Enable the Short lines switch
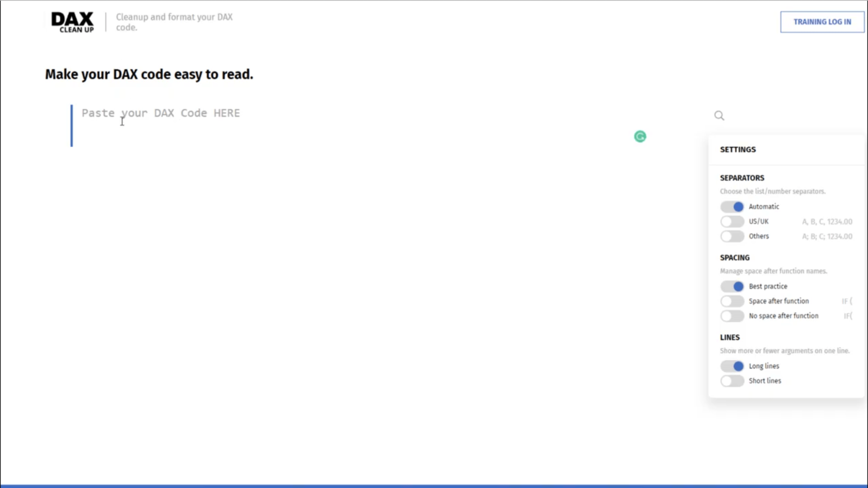Viewport: 868px width, 488px height. [x=732, y=381]
